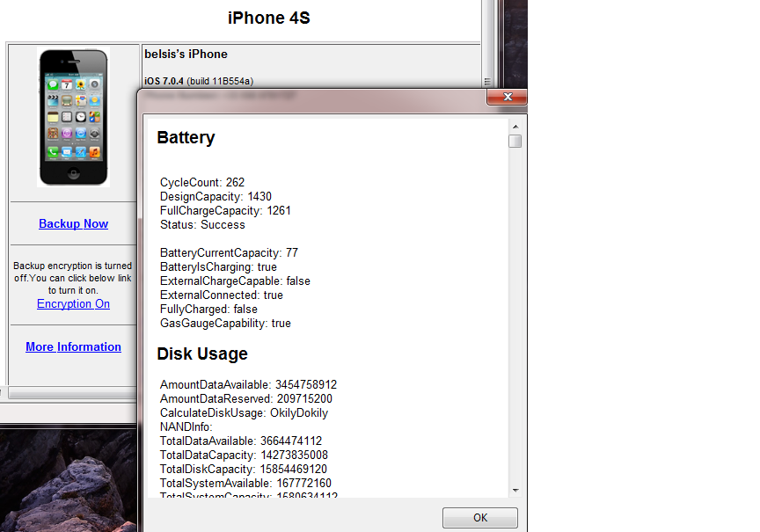760x532 pixels.
Task: Click the dialog scrollbar down arrow
Action: (515, 491)
